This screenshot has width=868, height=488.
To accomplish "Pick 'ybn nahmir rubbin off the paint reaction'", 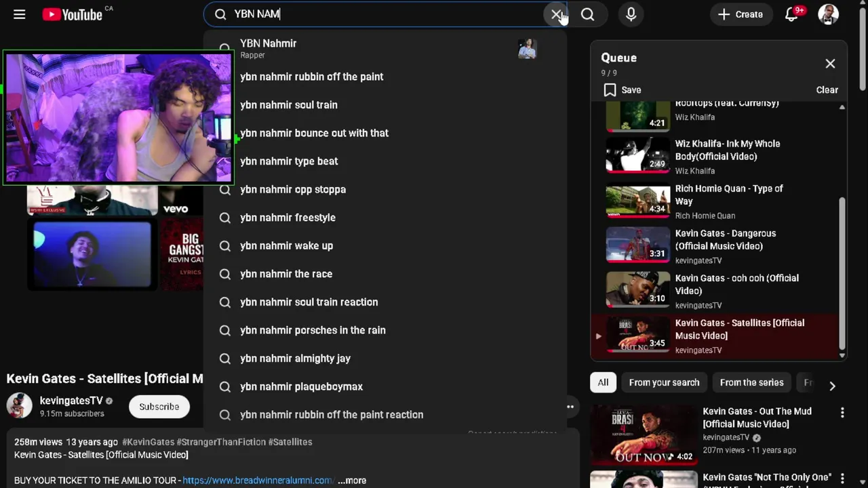I will 384,415.
